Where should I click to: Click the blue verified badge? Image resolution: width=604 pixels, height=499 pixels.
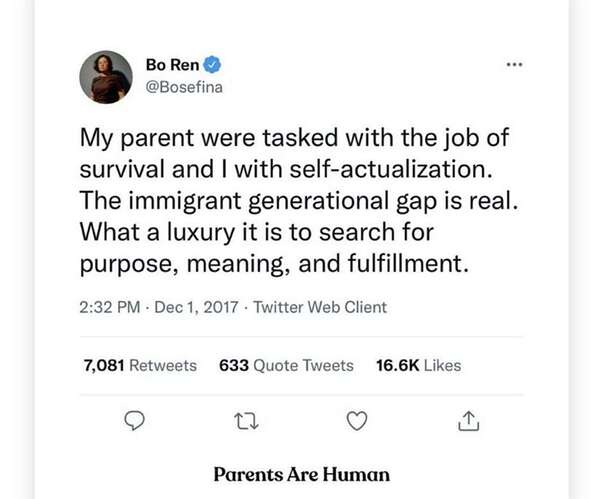(x=212, y=64)
